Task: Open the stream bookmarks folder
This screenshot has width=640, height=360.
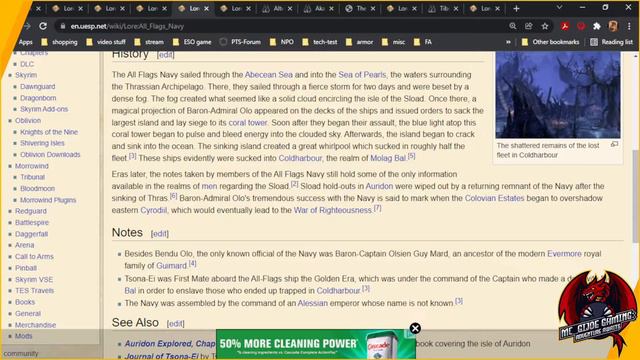Action: (149, 42)
